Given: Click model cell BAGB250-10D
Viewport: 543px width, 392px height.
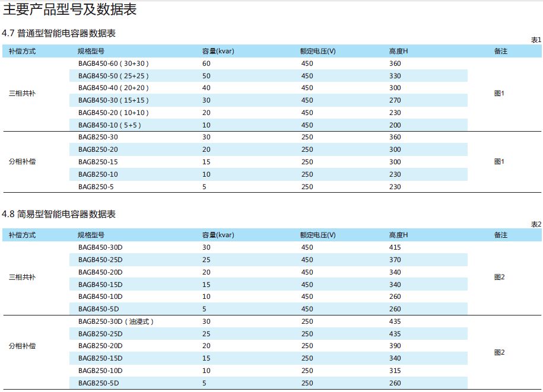Looking at the screenshot, I should [x=100, y=371].
